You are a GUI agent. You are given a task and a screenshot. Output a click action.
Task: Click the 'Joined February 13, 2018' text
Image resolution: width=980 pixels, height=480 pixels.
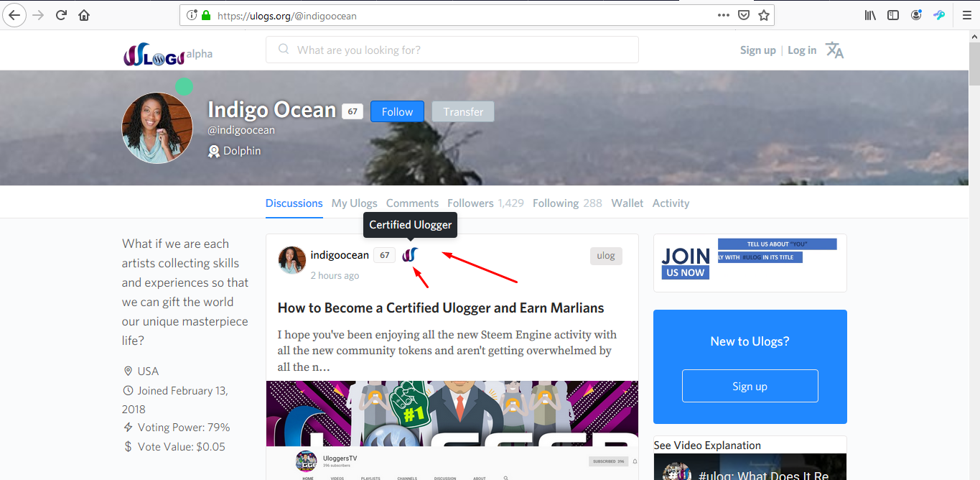[175, 400]
